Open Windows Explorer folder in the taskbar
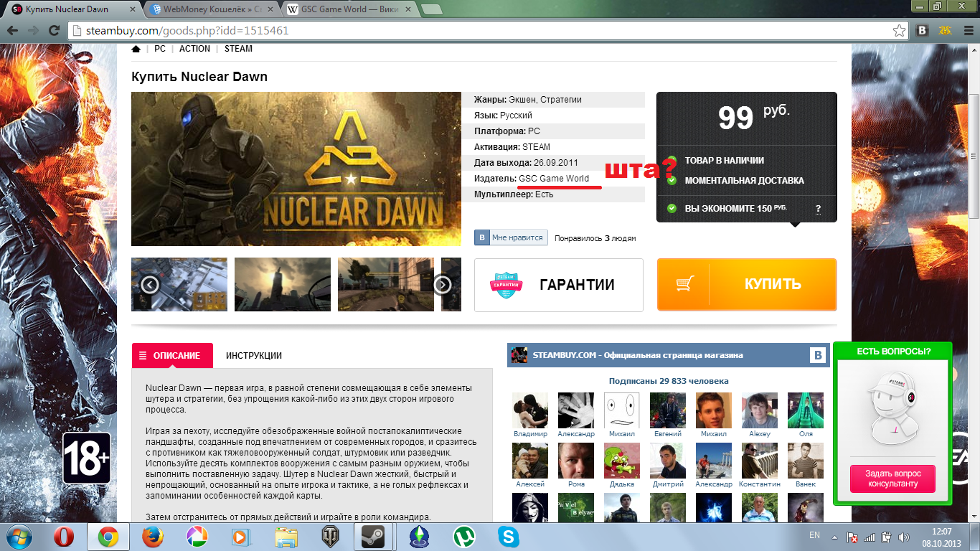The width and height of the screenshot is (980, 551). pos(286,537)
